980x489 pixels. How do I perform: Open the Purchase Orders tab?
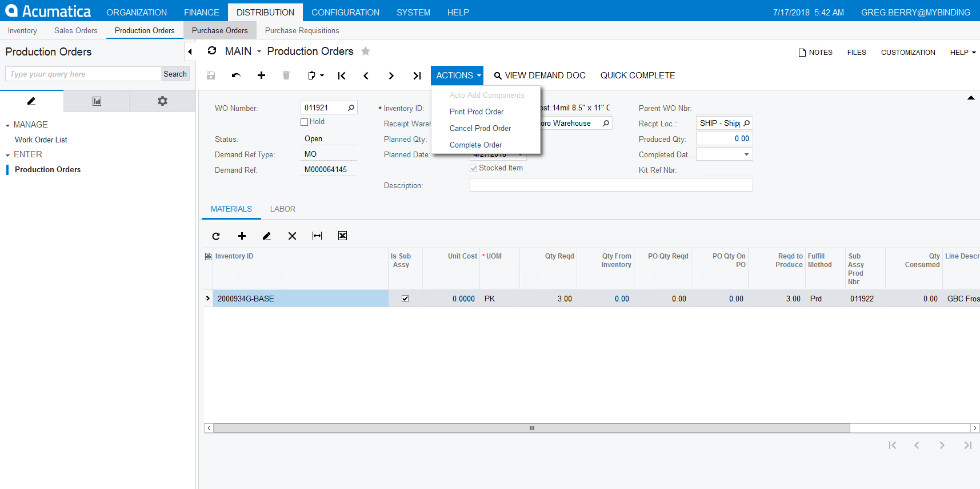pyautogui.click(x=220, y=30)
